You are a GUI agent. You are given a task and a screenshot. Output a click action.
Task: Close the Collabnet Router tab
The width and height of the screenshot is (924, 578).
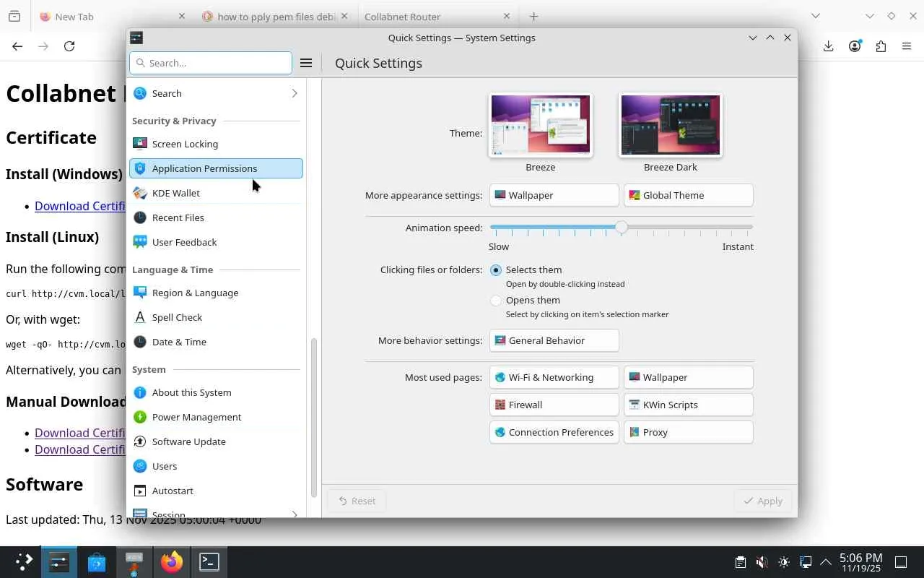tap(507, 16)
